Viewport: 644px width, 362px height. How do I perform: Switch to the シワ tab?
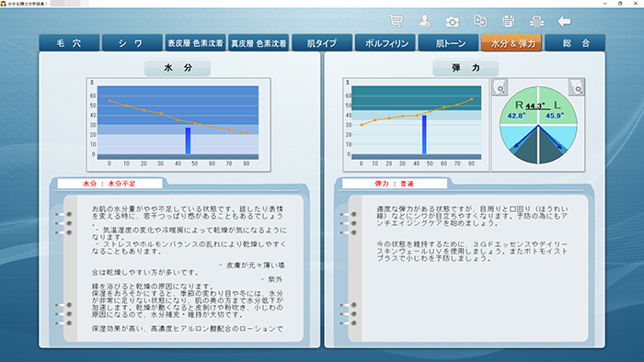pyautogui.click(x=132, y=42)
